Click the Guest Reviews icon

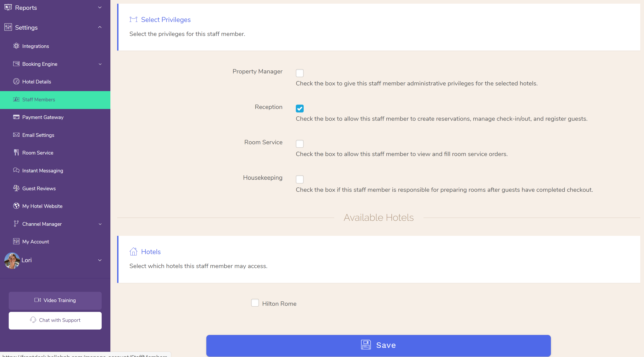(x=16, y=188)
